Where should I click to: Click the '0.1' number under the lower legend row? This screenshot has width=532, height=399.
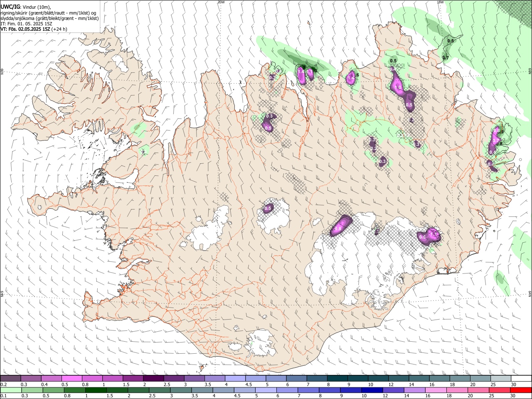coord(3,396)
